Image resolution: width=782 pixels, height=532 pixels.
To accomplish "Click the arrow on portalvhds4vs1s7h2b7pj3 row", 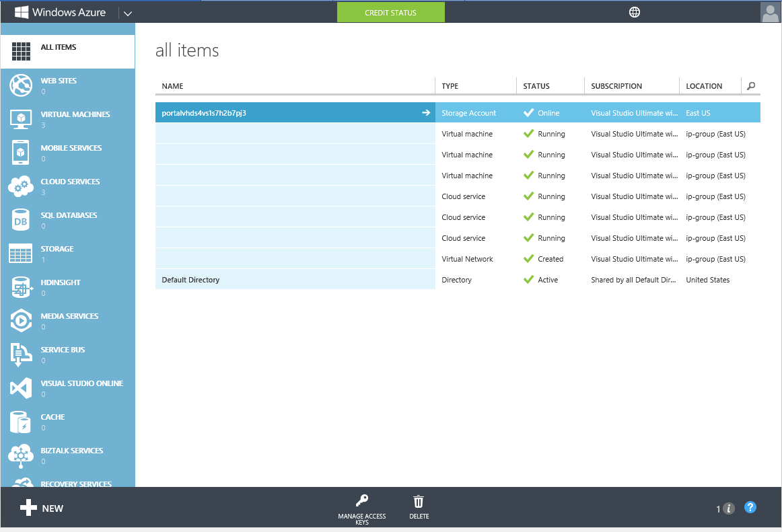I will point(426,113).
